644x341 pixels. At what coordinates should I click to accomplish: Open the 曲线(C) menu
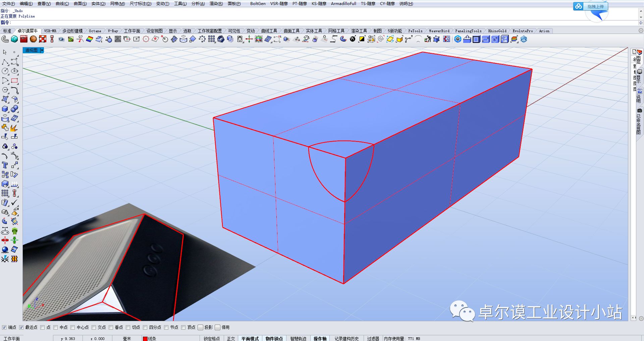(62, 3)
